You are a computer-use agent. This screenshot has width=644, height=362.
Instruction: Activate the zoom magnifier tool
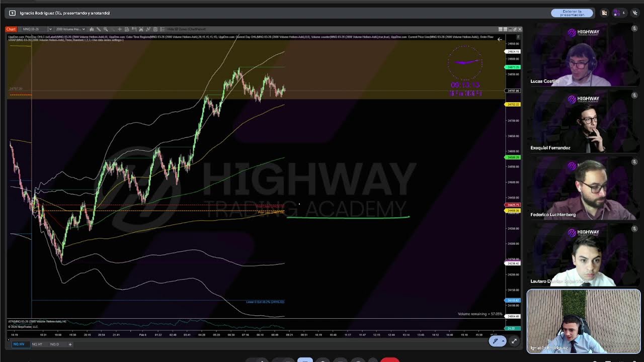pyautogui.click(x=106, y=29)
